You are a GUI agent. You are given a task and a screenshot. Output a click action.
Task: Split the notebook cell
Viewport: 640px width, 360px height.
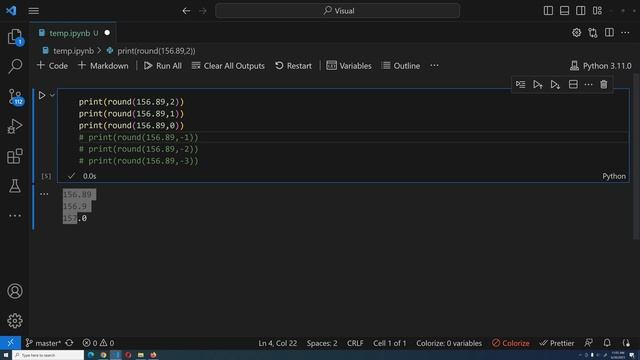[x=573, y=84]
